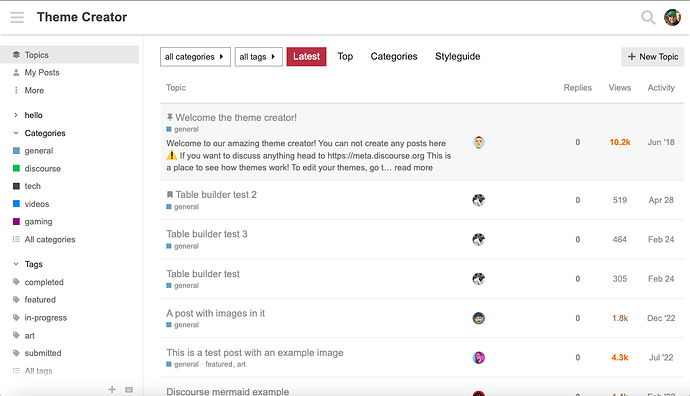The height and width of the screenshot is (396, 690).
Task: Open the user profile avatar menu
Action: pos(672,17)
